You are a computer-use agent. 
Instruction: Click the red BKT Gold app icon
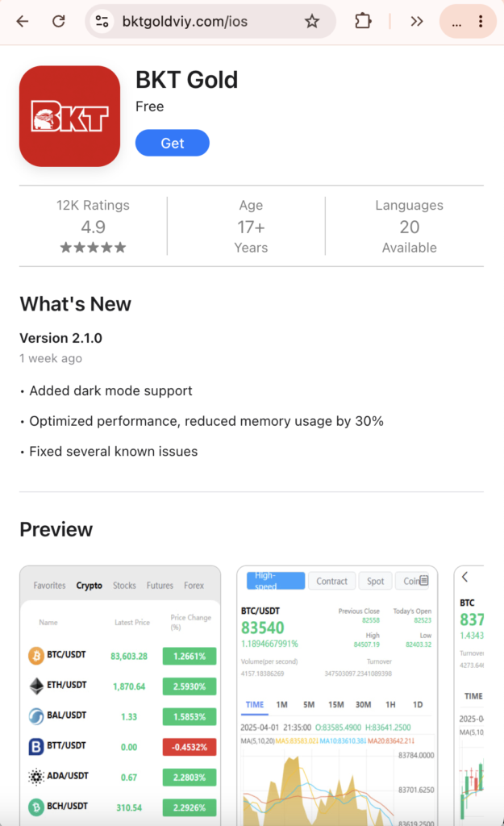[69, 116]
